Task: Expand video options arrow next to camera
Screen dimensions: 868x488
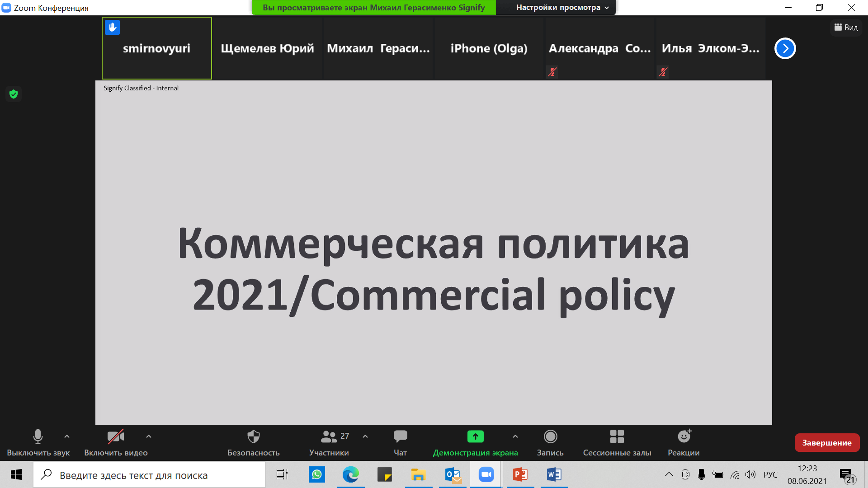Action: point(149,436)
